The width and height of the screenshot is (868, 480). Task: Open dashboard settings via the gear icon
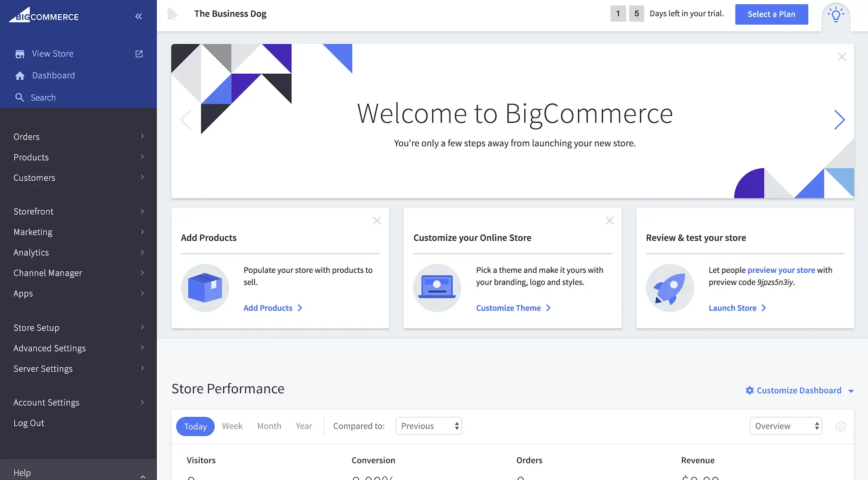pos(841,426)
